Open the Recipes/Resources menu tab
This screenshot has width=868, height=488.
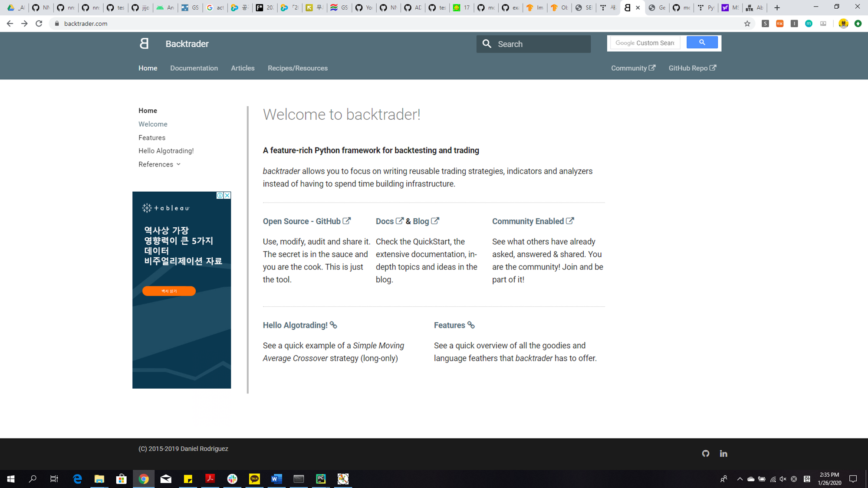297,68
